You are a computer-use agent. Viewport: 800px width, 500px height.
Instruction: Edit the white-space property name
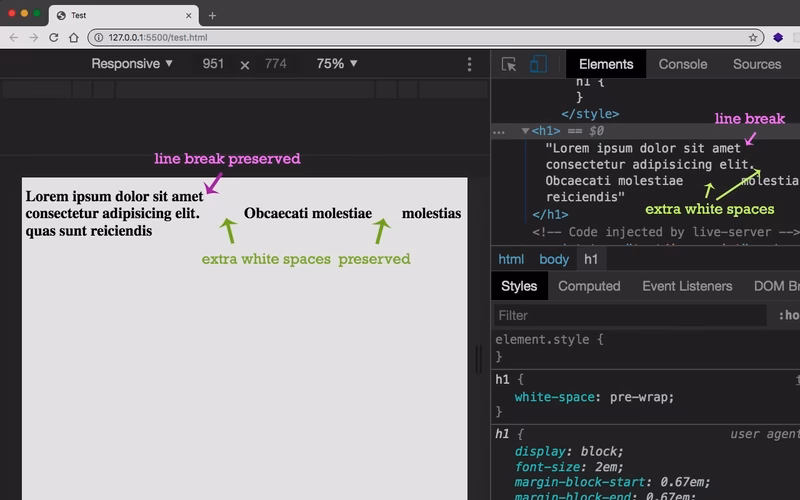click(554, 397)
